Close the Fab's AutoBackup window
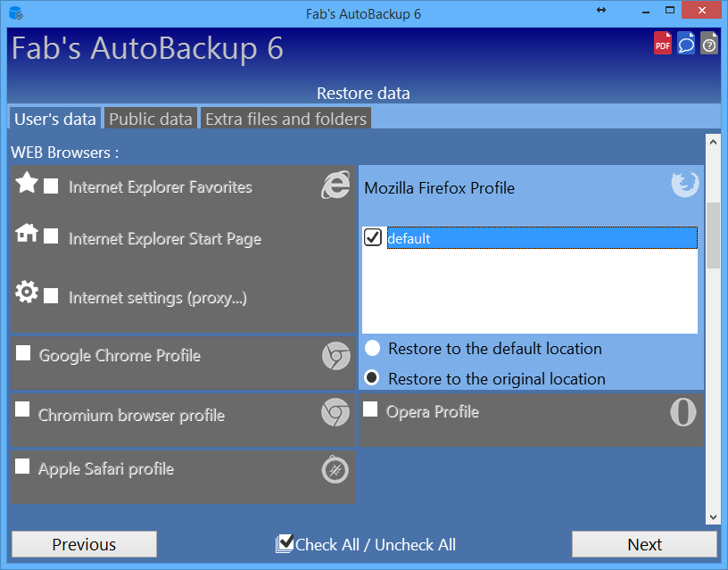This screenshot has width=728, height=570. (701, 10)
